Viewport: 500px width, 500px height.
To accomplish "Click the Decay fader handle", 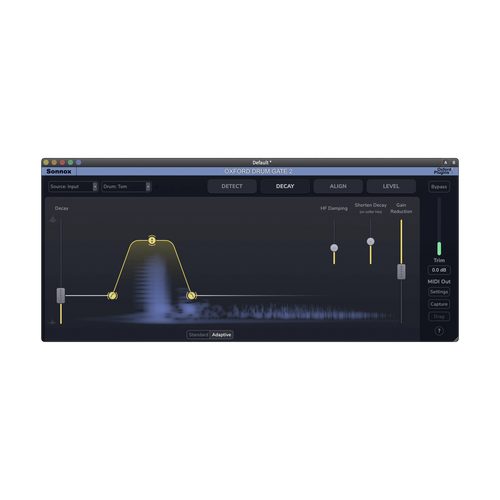I will (x=61, y=295).
